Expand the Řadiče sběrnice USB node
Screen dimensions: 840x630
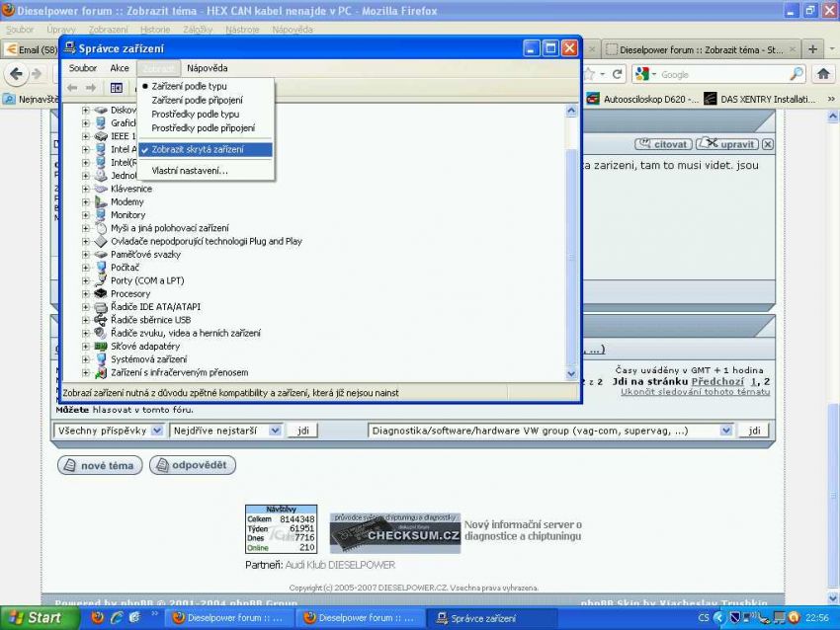86,320
